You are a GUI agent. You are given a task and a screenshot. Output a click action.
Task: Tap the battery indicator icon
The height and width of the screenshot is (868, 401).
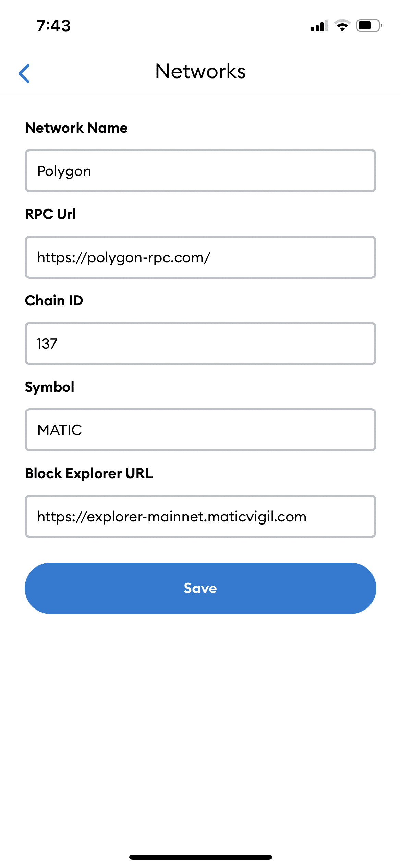pyautogui.click(x=369, y=26)
